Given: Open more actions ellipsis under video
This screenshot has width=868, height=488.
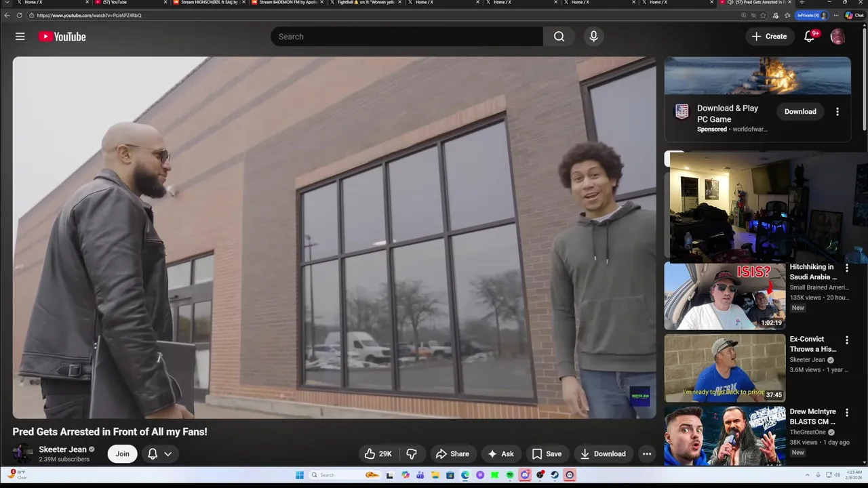Looking at the screenshot, I should (647, 454).
